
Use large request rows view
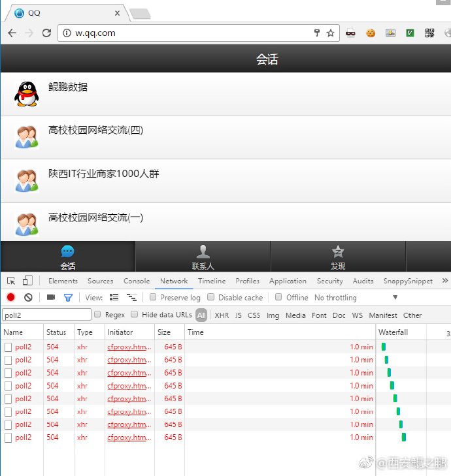114,297
